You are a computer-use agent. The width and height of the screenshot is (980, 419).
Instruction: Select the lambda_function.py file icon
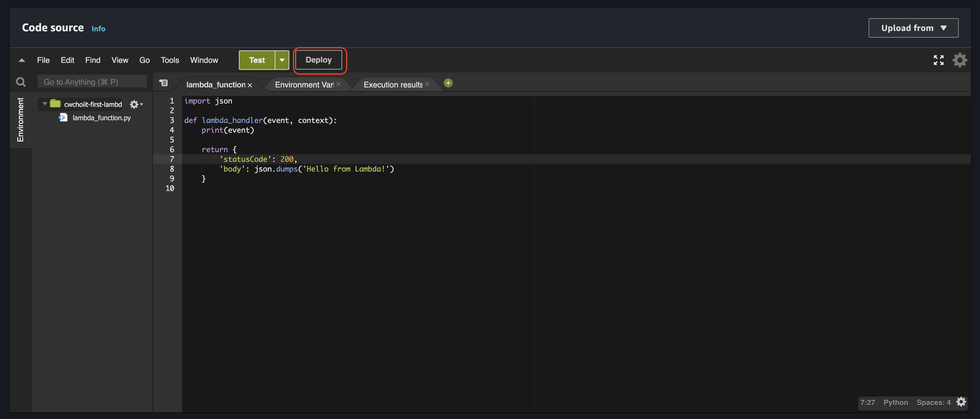coord(63,118)
